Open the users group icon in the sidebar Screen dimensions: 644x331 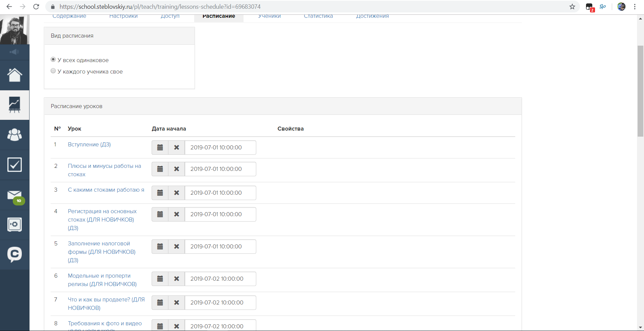pos(14,135)
